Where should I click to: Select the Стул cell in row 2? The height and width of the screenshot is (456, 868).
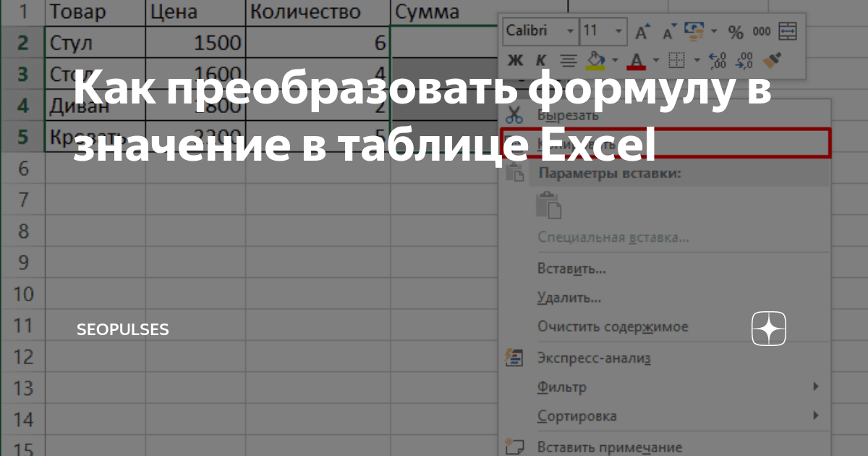(x=95, y=42)
